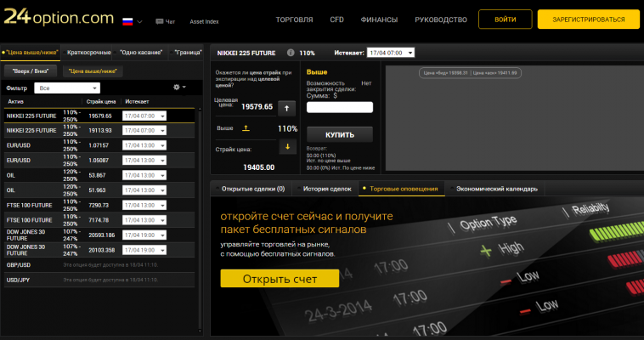Click the GBP/USD asset row

(x=99, y=264)
